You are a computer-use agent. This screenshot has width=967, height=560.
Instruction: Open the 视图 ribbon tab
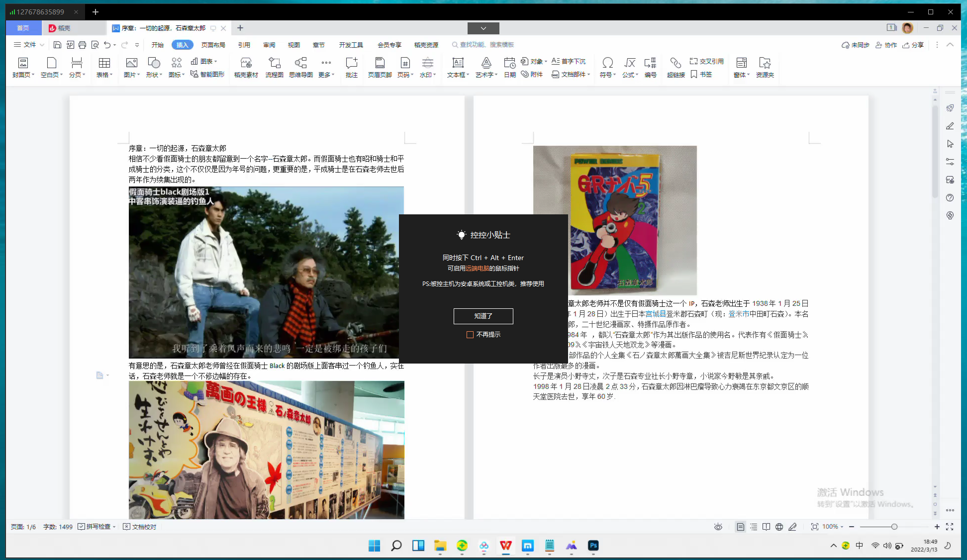point(294,45)
